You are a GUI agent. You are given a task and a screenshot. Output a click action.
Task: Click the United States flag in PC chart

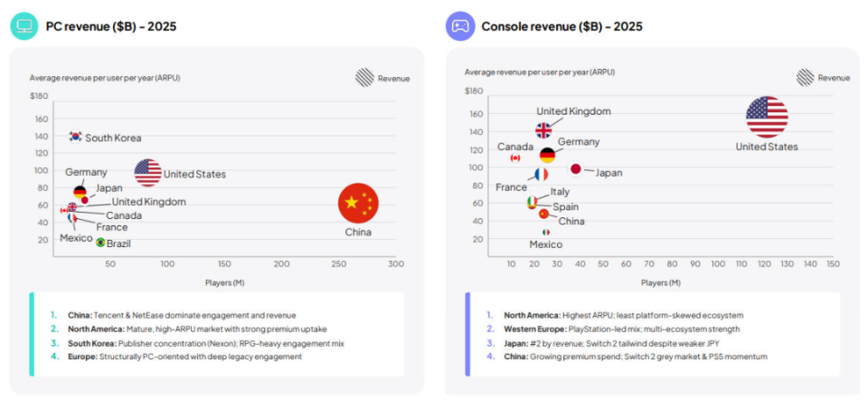click(x=148, y=172)
